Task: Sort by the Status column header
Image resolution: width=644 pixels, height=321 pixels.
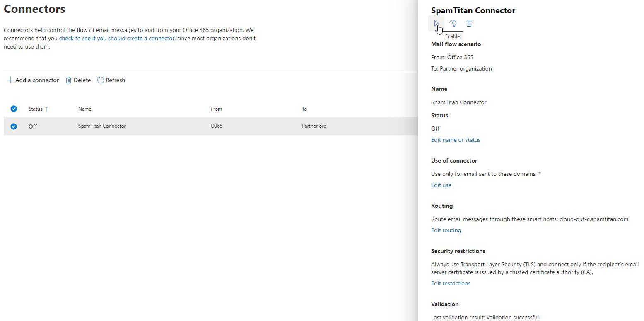Action: [x=38, y=109]
